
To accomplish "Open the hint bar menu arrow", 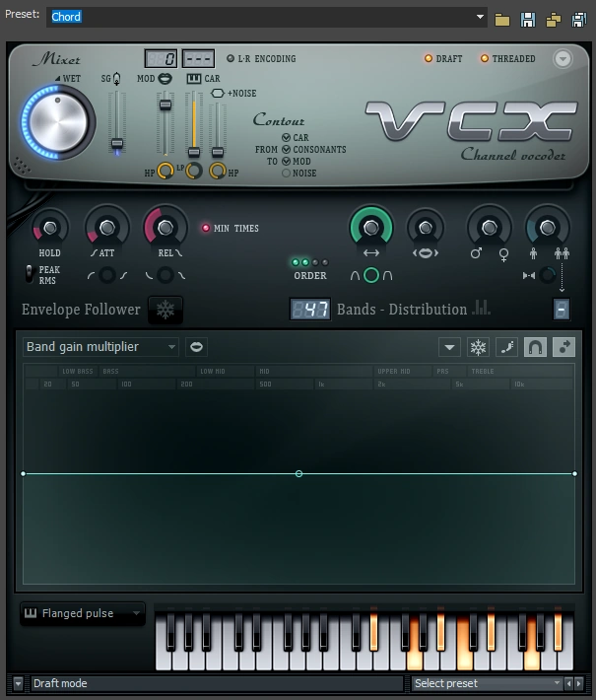I will (x=18, y=683).
